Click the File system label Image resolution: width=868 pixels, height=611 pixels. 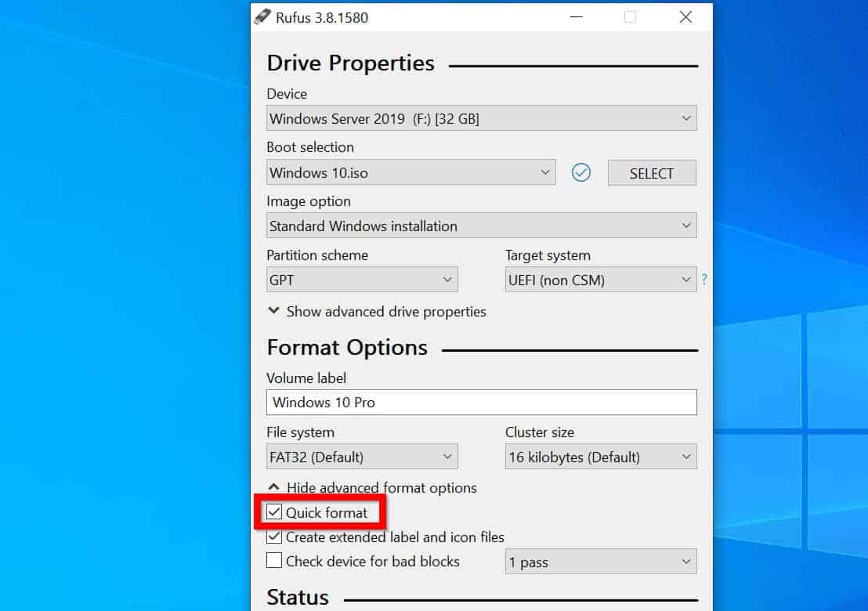click(300, 432)
